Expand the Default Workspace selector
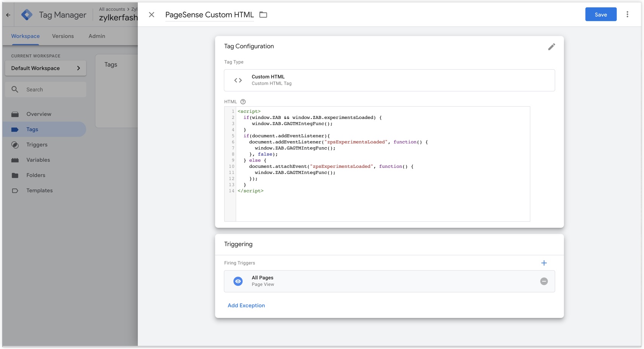Image resolution: width=644 pixels, height=349 pixels. 46,68
